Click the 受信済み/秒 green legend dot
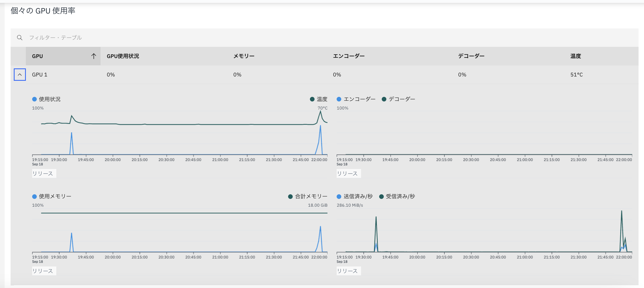Image resolution: width=644 pixels, height=288 pixels. click(381, 196)
